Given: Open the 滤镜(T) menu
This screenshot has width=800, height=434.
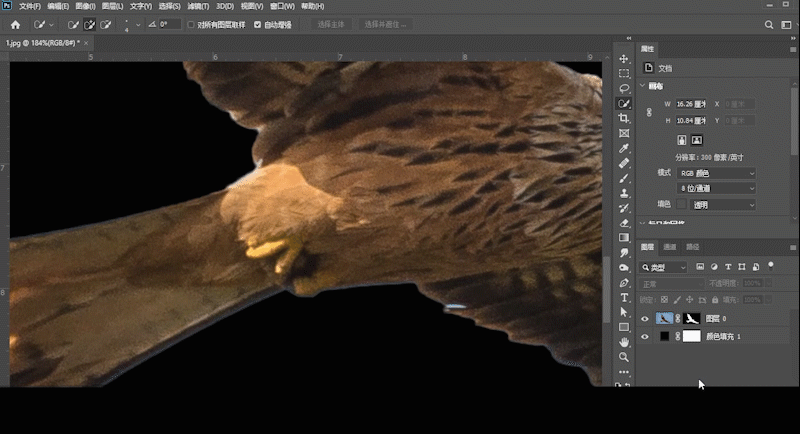Looking at the screenshot, I should pyautogui.click(x=200, y=6).
